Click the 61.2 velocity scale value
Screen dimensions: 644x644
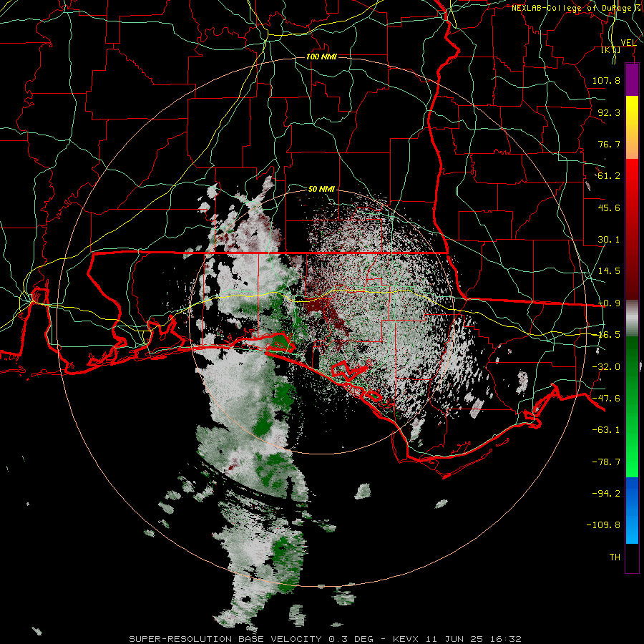(x=609, y=176)
